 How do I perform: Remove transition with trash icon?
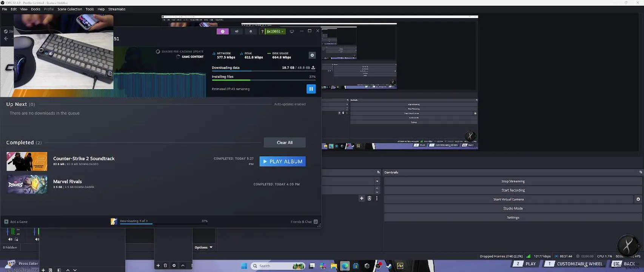[370, 198]
